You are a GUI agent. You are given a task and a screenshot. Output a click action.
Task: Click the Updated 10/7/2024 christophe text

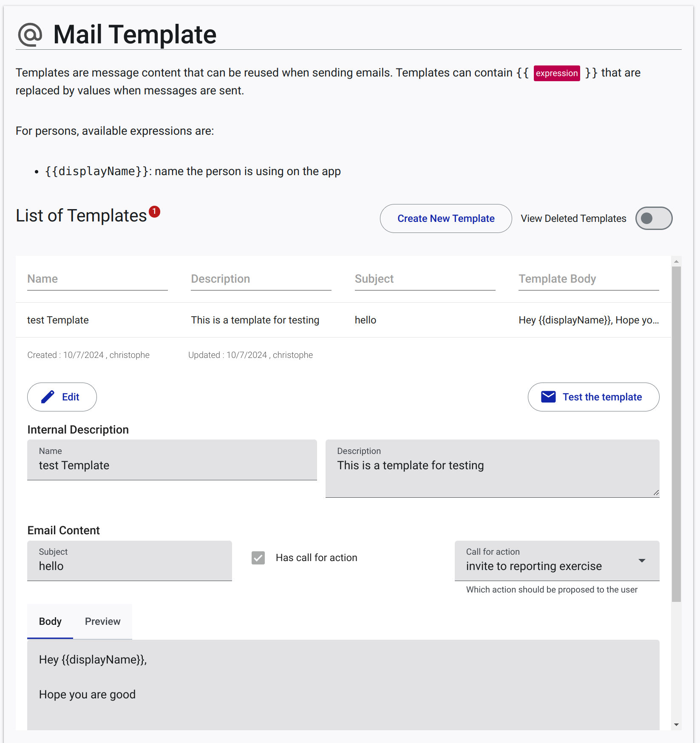coord(250,355)
